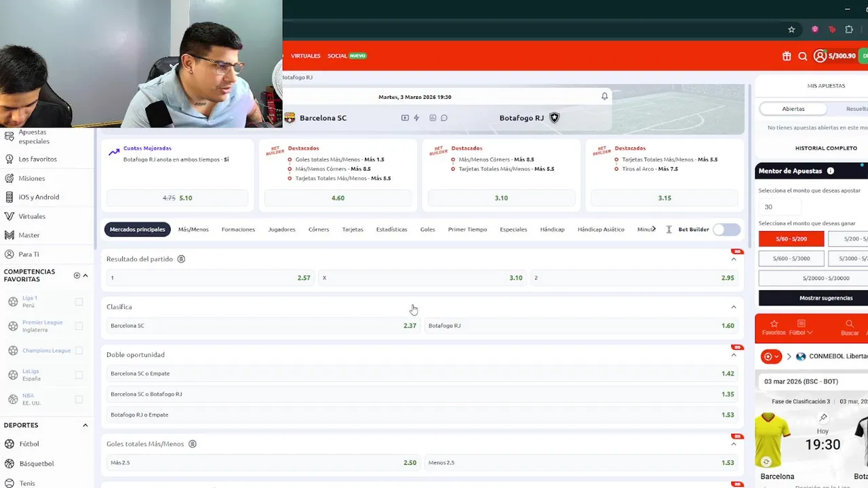Screen dimensions: 868x488
Task: Check the Champions League checkbox
Action: 79,350
